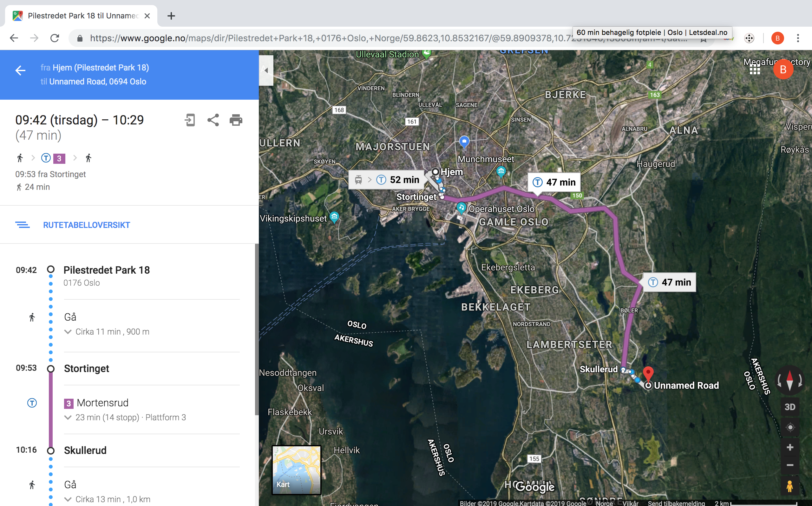
Task: Click the 09:53 fra Stortinget text
Action: (50, 174)
